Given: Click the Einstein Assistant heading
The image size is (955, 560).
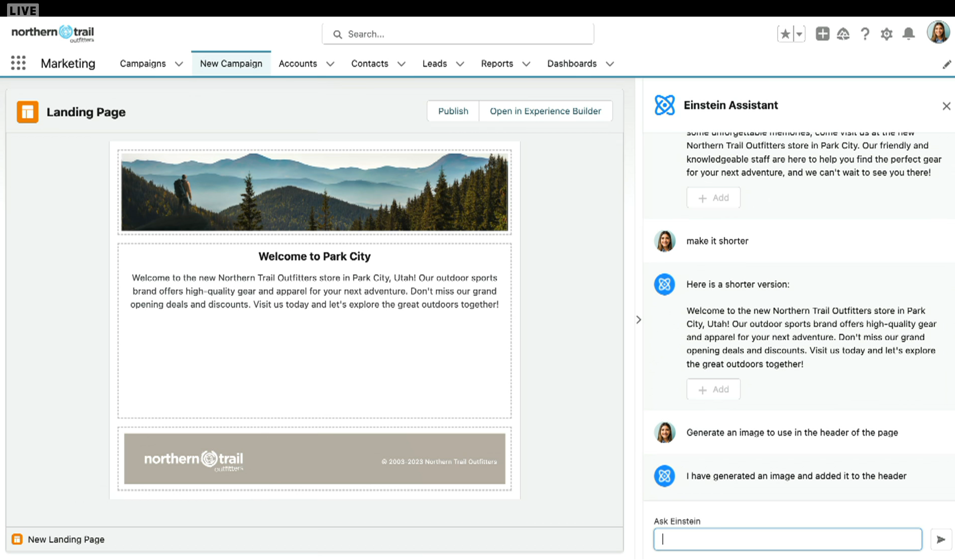Looking at the screenshot, I should click(731, 105).
